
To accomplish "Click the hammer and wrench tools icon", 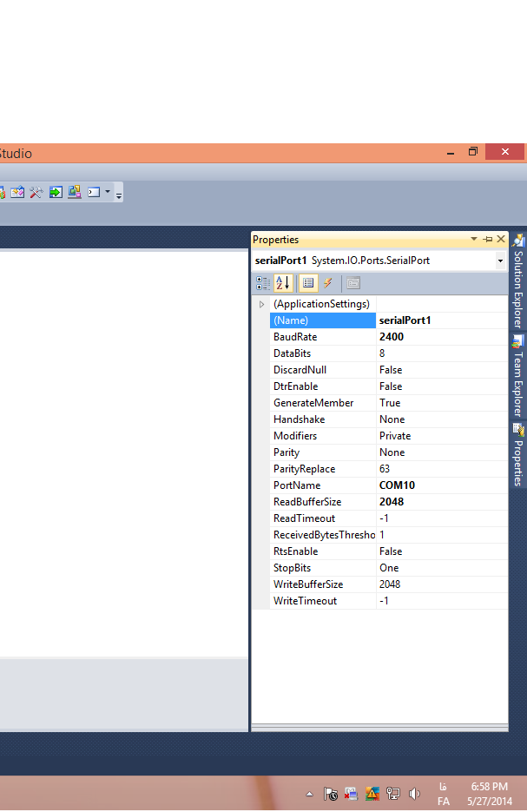I will [36, 193].
